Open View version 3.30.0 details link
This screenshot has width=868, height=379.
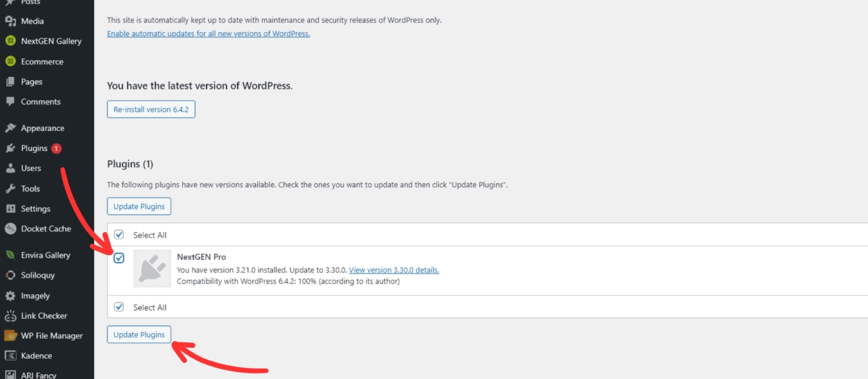[394, 269]
